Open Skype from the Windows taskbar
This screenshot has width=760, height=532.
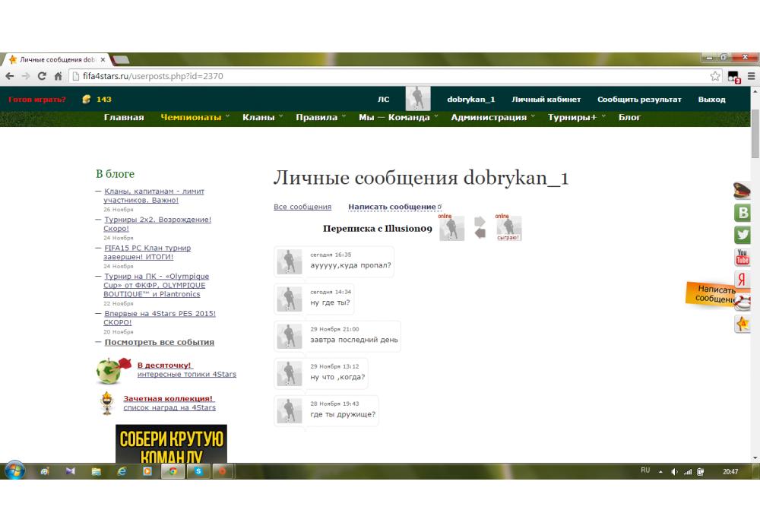coord(198,471)
